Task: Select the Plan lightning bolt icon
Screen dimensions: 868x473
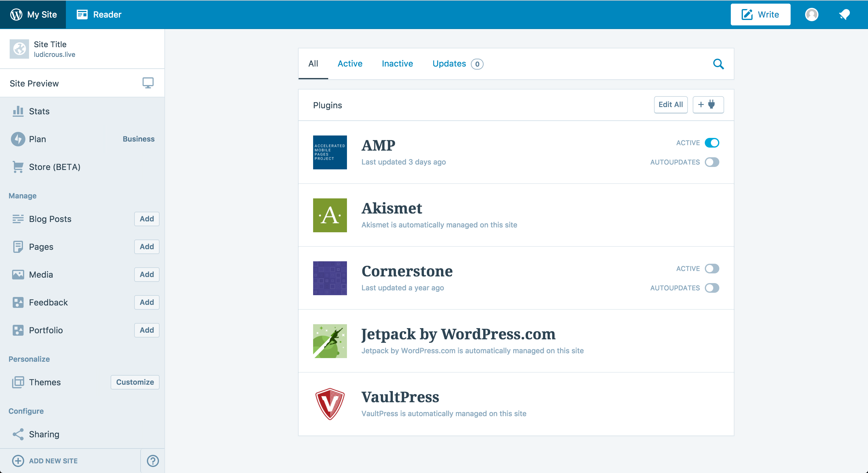Action: tap(18, 139)
